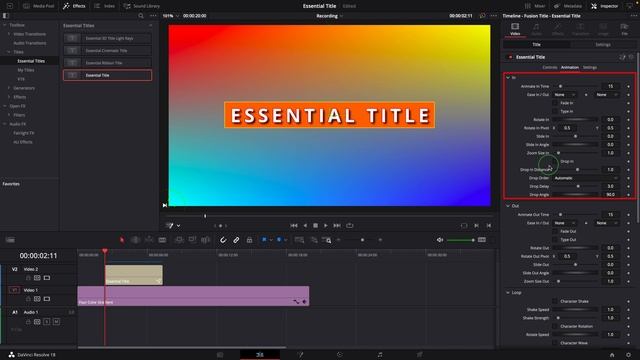640x360 pixels.
Task: Collapse the In animation section
Action: tap(508, 78)
